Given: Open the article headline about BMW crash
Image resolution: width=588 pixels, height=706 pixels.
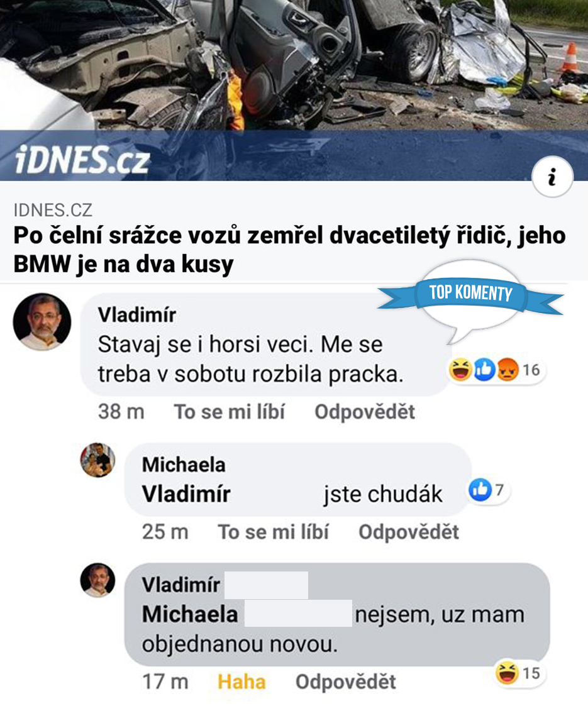Looking at the screenshot, I should pyautogui.click(x=289, y=249).
